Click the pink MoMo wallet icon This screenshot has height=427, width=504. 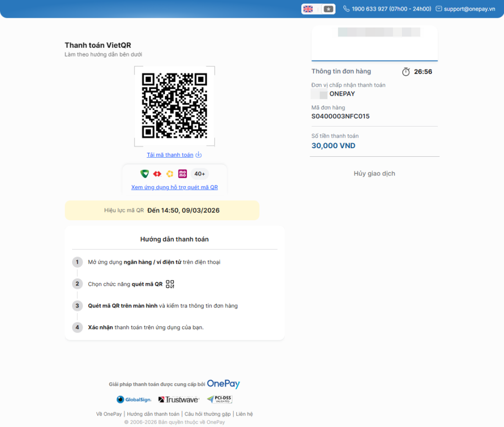(x=182, y=174)
